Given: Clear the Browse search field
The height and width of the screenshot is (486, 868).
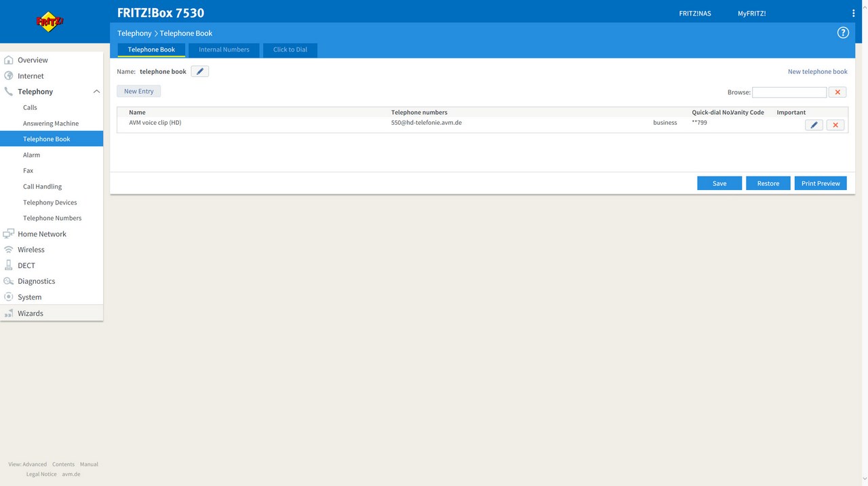Looking at the screenshot, I should (837, 92).
